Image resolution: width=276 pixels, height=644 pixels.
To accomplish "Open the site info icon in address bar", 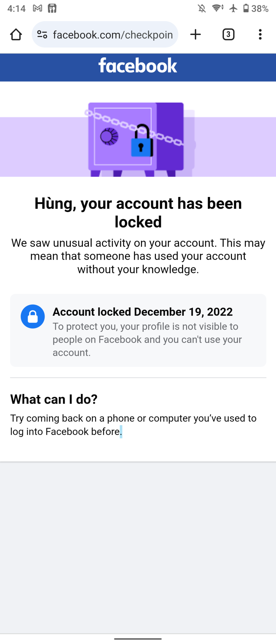I will (x=42, y=35).
